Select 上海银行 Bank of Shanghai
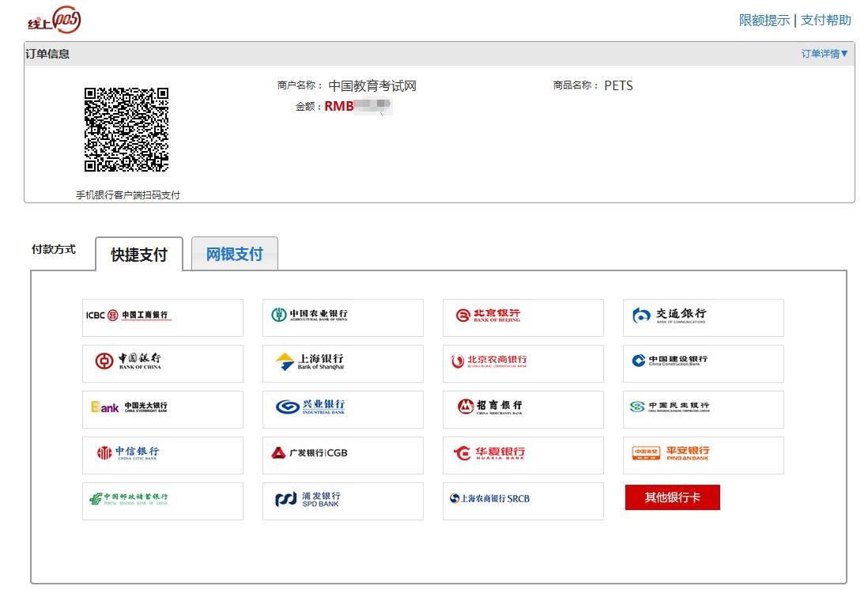Image resolution: width=868 pixels, height=601 pixels. [342, 364]
